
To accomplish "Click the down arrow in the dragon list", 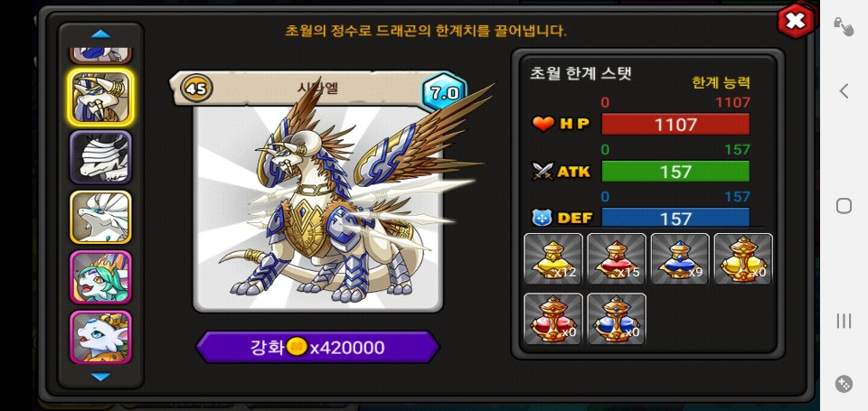I will point(100,377).
